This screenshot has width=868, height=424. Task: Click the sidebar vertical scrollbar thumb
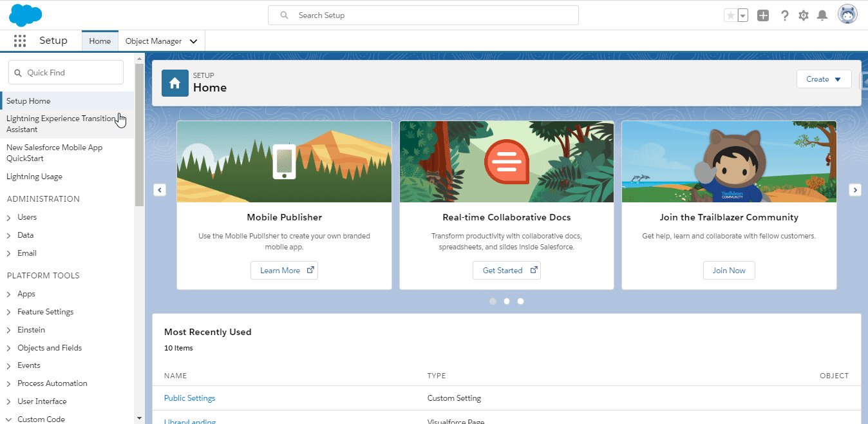[139, 135]
